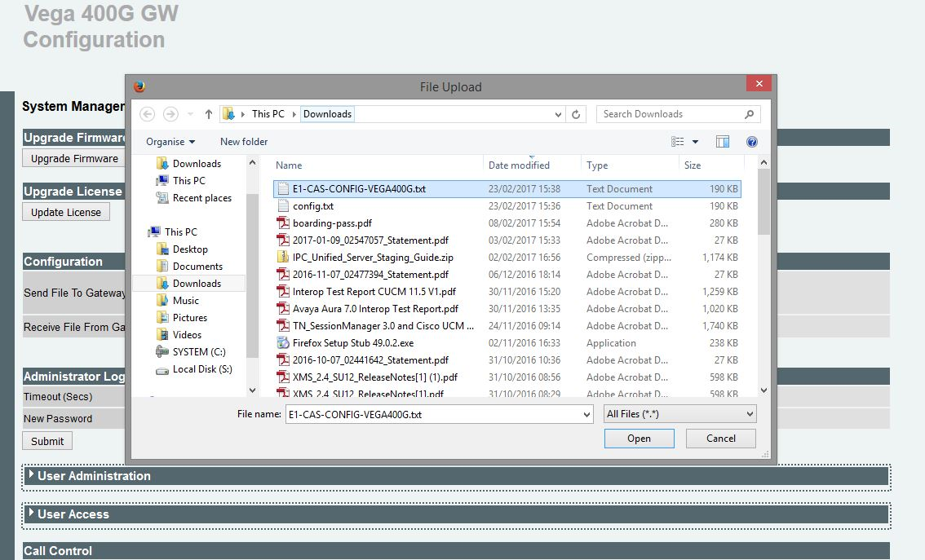Sort files by Date modified column
This screenshot has height=560, width=925.
[519, 165]
